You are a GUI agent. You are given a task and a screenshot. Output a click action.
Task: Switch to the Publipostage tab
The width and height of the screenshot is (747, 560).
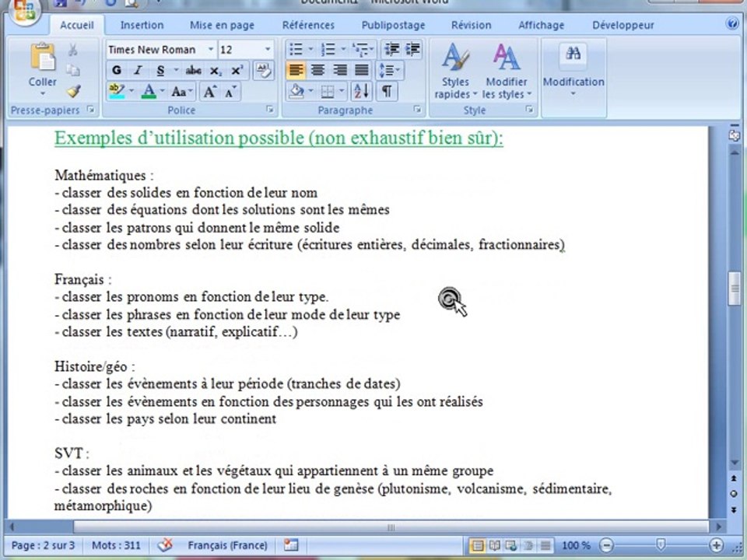coord(393,25)
